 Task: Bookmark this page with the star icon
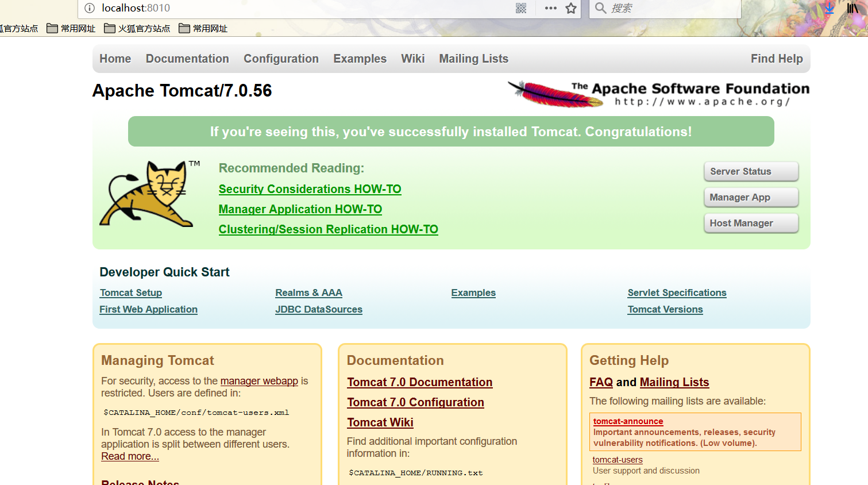tap(571, 8)
